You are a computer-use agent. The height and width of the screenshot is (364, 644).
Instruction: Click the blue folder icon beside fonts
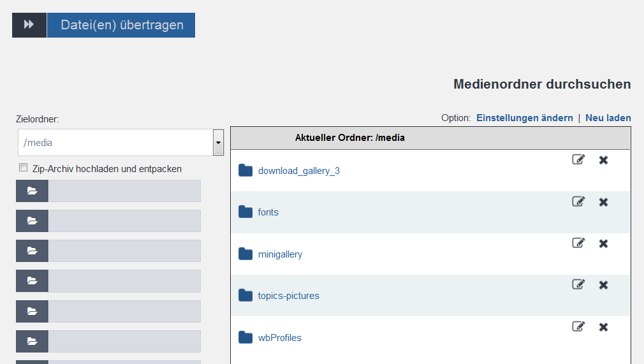point(245,212)
